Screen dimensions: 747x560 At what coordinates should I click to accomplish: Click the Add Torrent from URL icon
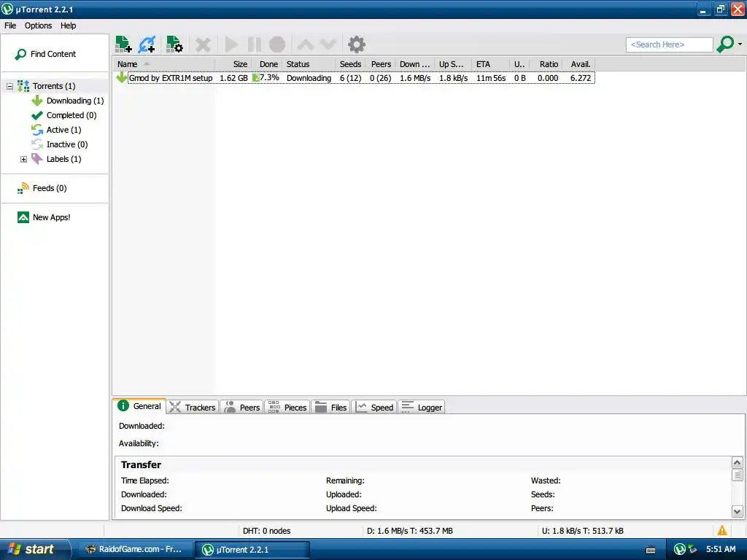147,44
